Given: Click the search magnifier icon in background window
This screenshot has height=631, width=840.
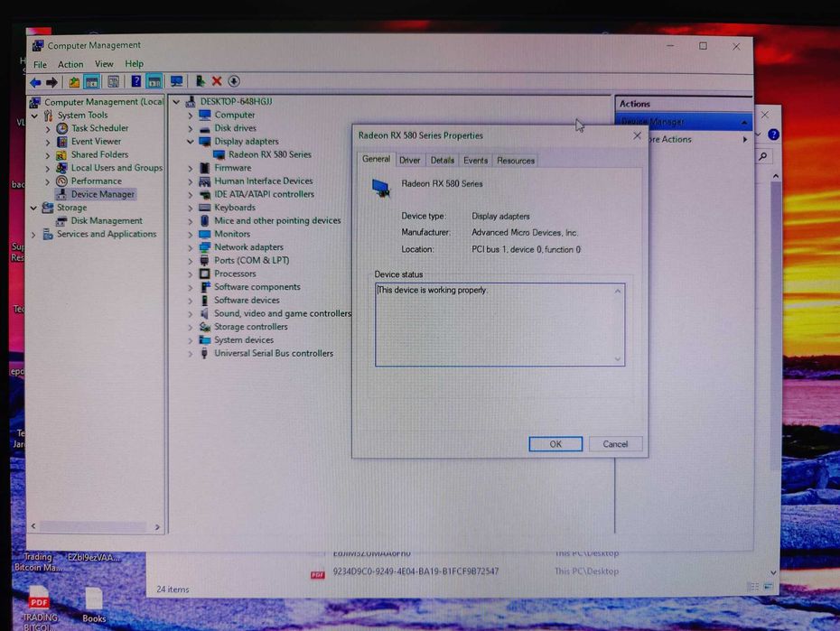Looking at the screenshot, I should click(763, 156).
